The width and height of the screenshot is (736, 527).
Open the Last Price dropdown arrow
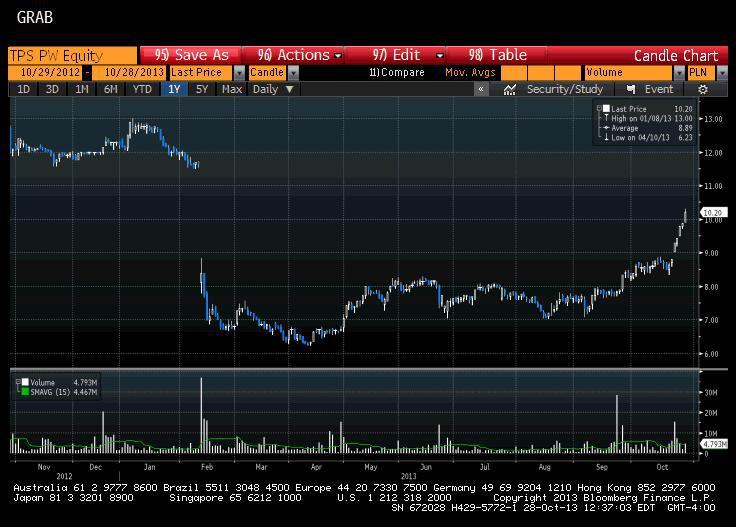[239, 73]
